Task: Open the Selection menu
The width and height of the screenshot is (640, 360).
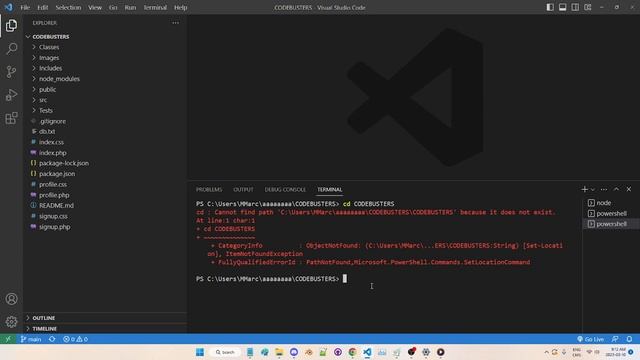Action: [68, 7]
